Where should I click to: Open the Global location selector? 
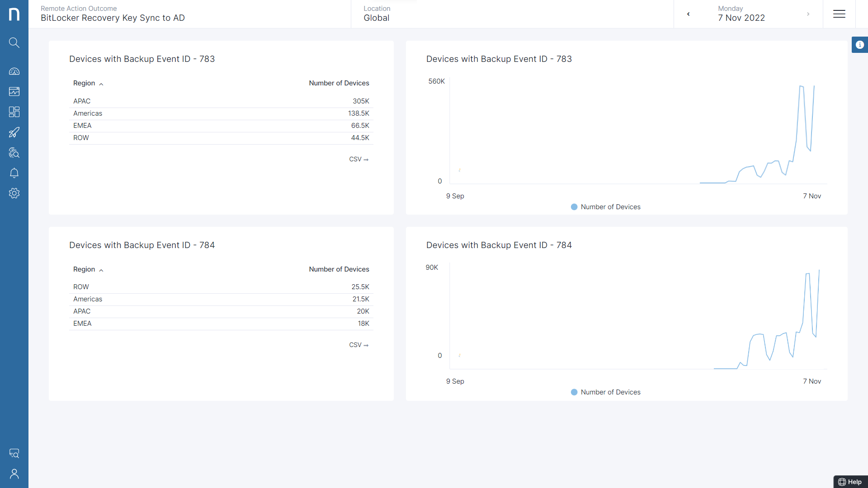pos(377,18)
